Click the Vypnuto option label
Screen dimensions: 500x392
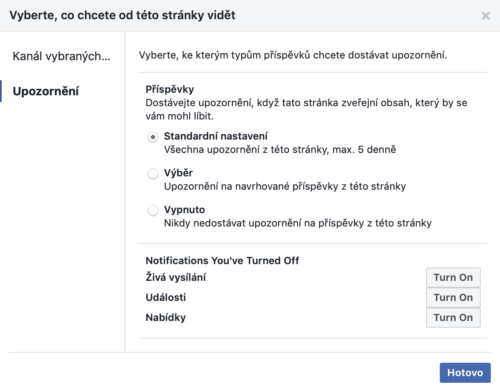pos(184,210)
